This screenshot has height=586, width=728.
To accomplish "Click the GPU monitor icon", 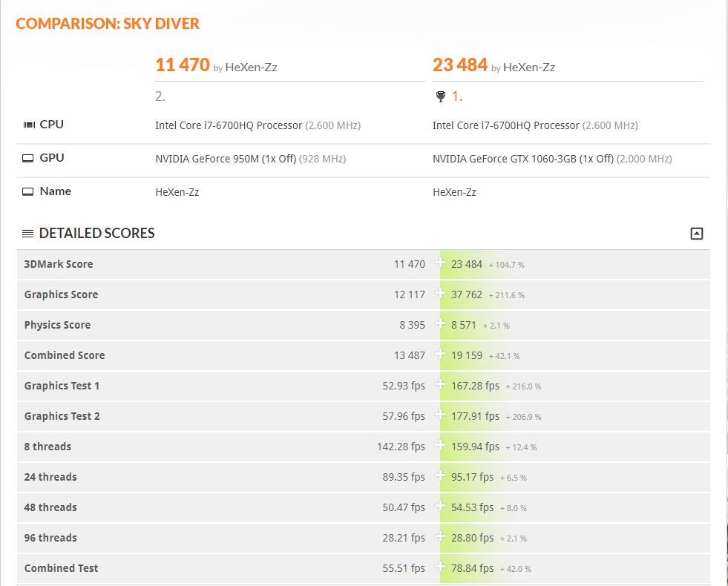I will point(28,158).
